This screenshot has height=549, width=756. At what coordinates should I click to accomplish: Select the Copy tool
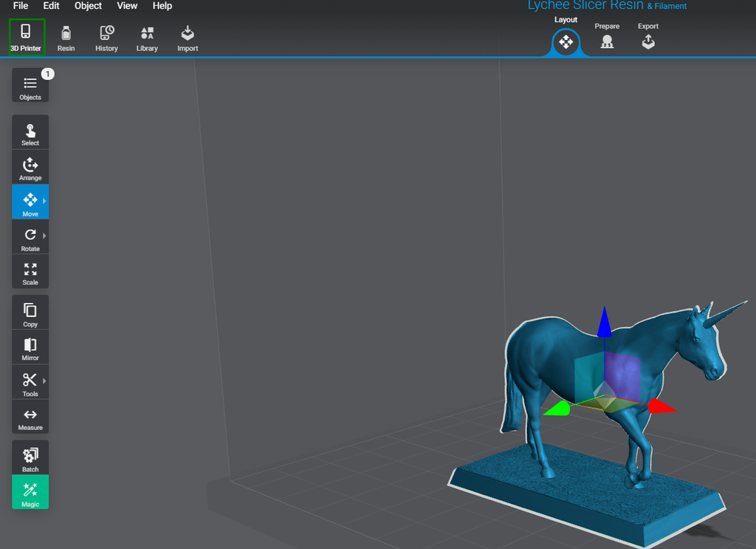[x=30, y=311]
